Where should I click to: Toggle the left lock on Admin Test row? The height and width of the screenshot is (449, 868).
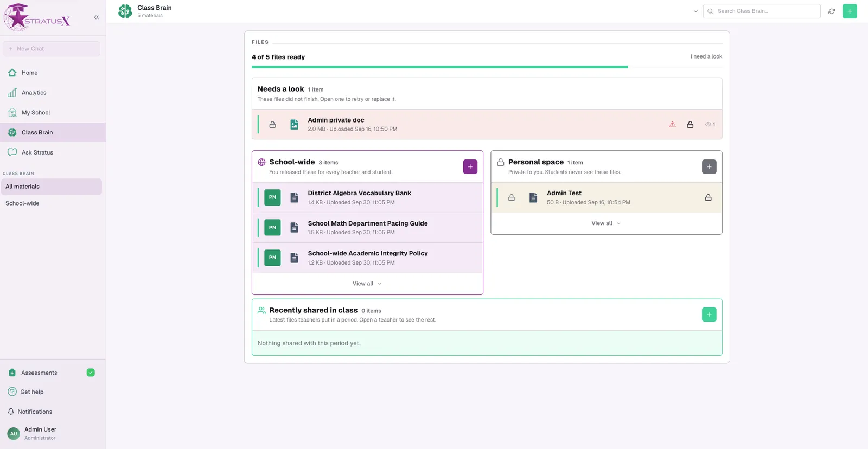(511, 198)
